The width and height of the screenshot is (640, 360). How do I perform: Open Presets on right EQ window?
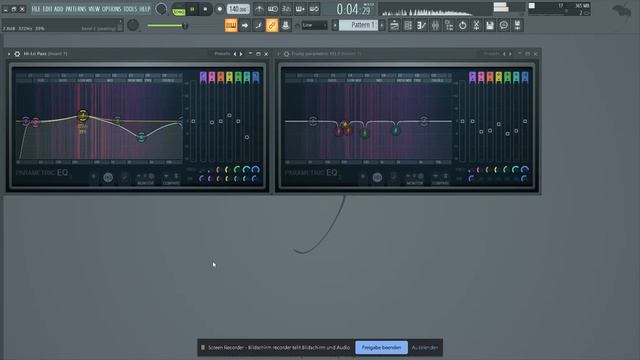[x=491, y=53]
